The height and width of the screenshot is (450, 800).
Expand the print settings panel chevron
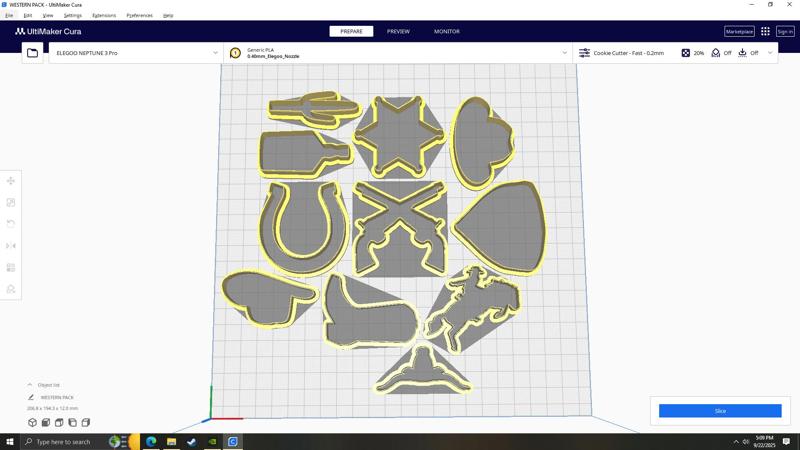click(x=770, y=53)
